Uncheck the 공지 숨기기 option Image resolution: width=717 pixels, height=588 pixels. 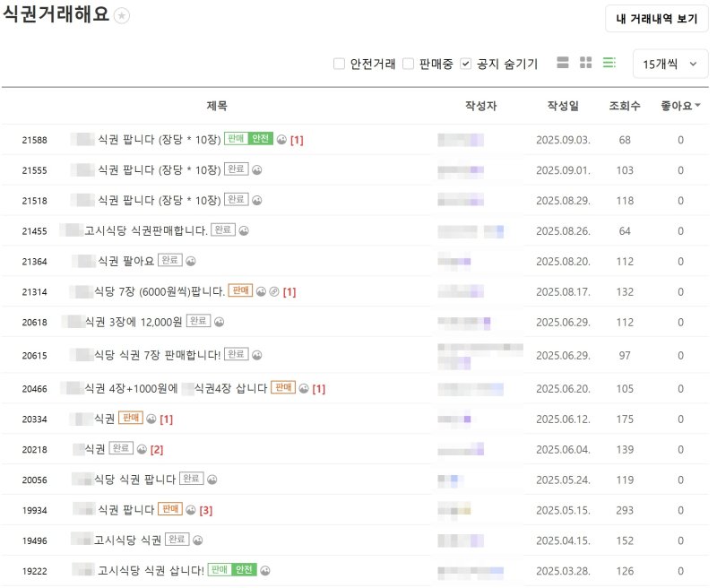pos(465,64)
